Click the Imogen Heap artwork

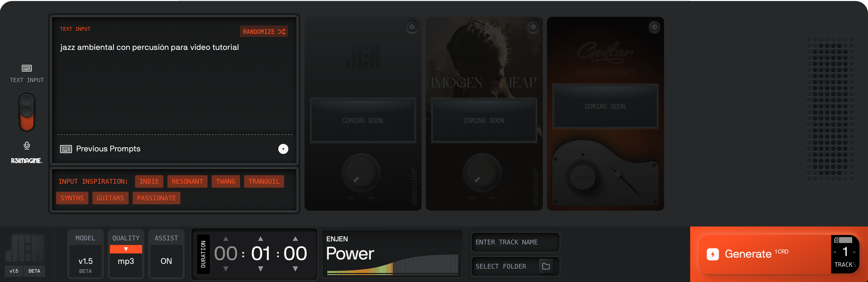pyautogui.click(x=484, y=57)
